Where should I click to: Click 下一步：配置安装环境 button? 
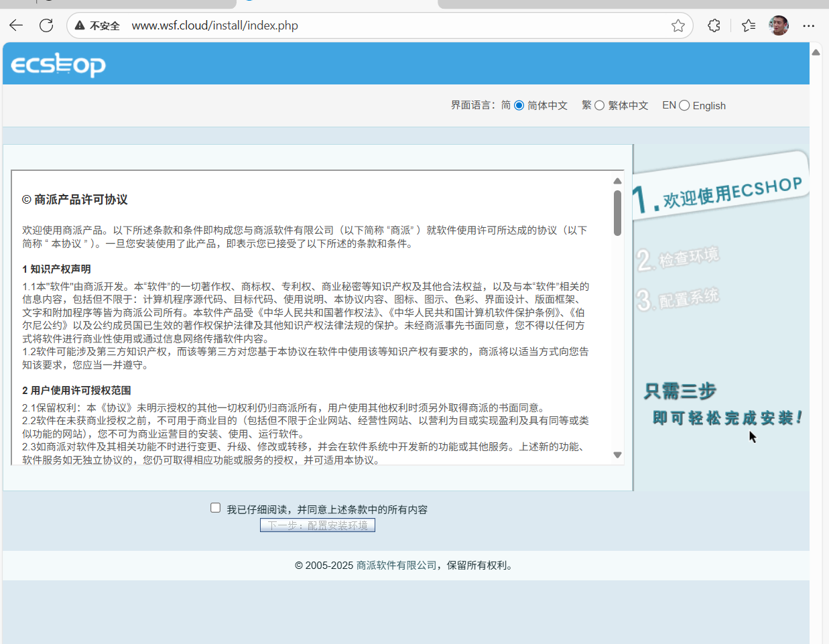(x=318, y=525)
